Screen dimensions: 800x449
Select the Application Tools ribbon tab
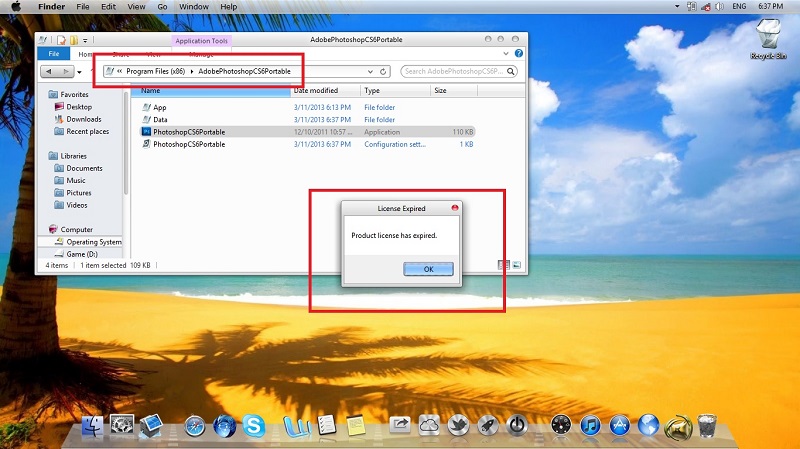point(202,41)
